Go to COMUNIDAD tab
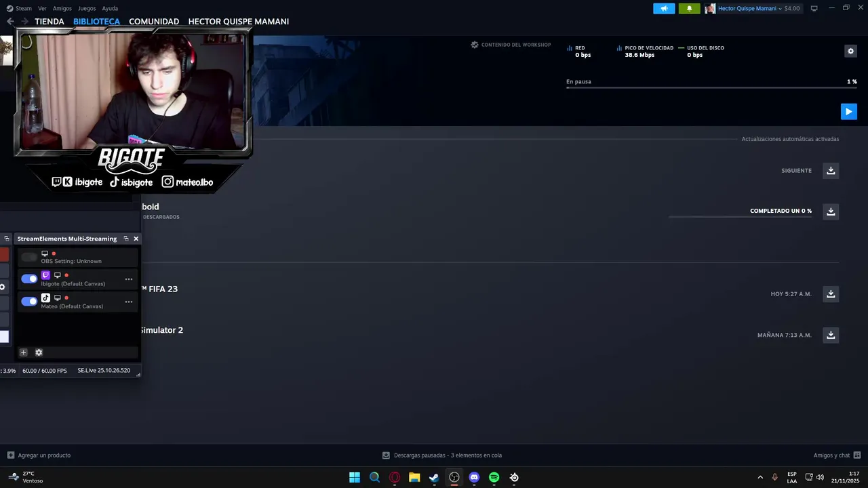868x488 pixels. pos(154,21)
